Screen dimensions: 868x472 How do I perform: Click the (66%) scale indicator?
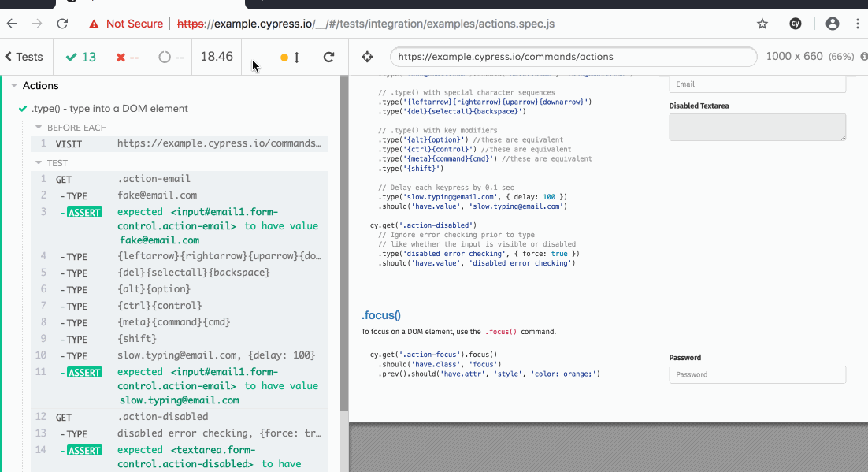(841, 57)
